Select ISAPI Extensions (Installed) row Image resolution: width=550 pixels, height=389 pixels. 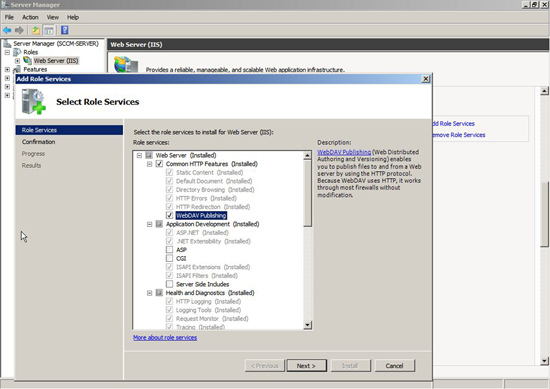coord(213,267)
